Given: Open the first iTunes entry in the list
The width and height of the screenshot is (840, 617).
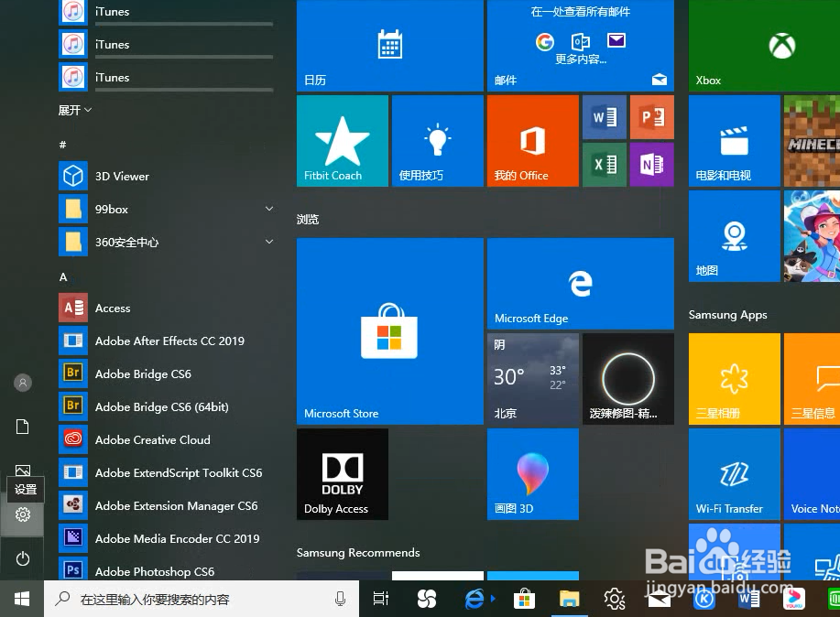Looking at the screenshot, I should (x=167, y=12).
